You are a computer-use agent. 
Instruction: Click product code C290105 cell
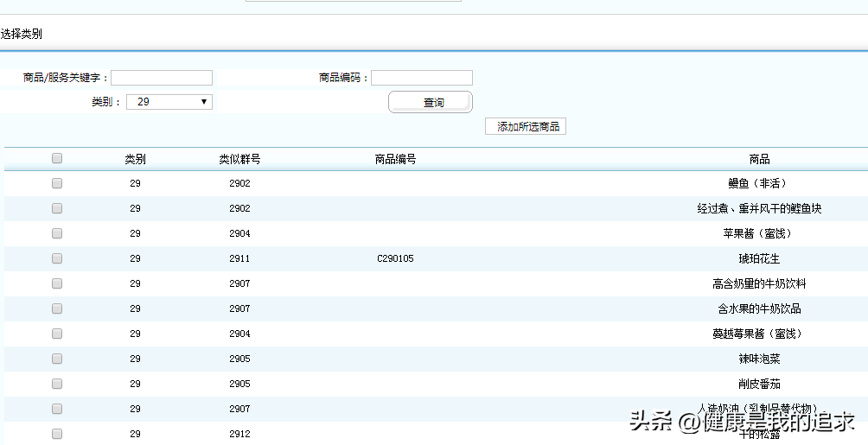pos(395,258)
